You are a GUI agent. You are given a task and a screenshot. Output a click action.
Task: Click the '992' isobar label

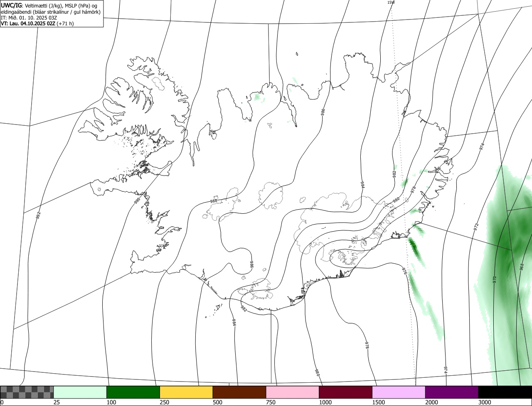39,216
